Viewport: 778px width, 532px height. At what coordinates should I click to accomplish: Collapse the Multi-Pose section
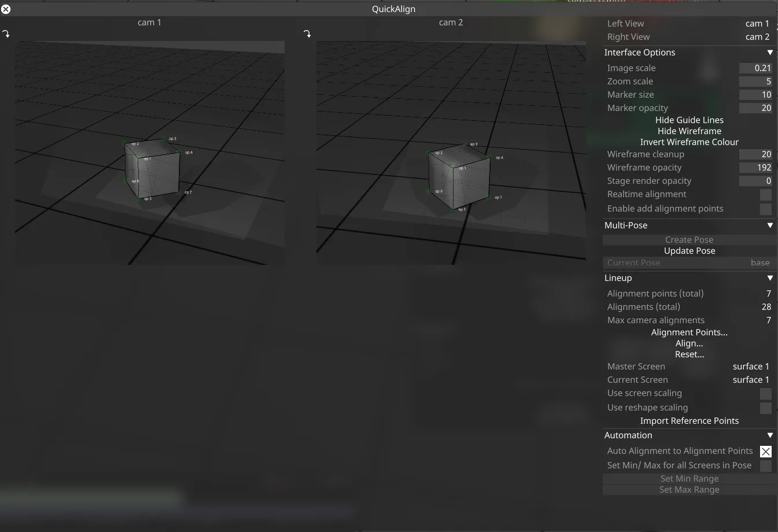(x=770, y=226)
